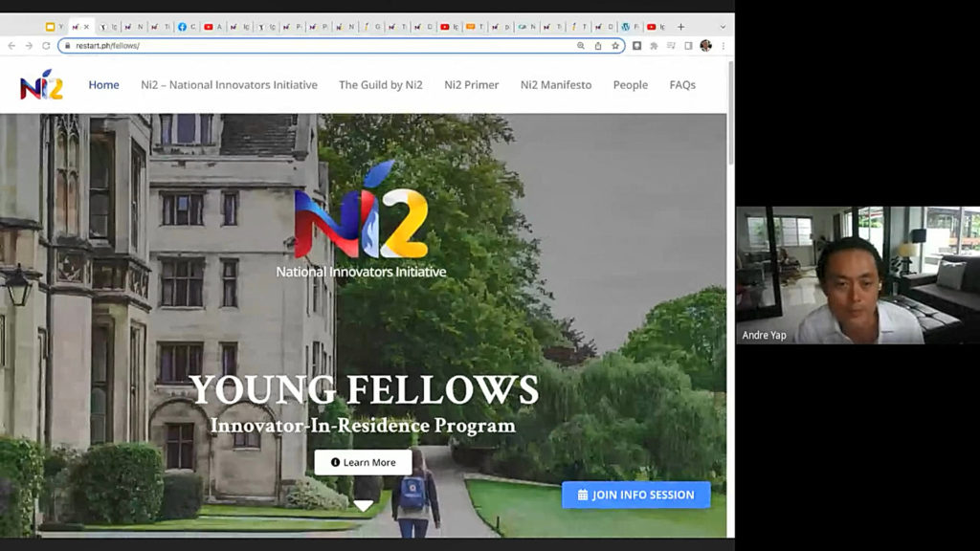Click the browser forward arrow
Screen dimensions: 980x551
coord(29,46)
